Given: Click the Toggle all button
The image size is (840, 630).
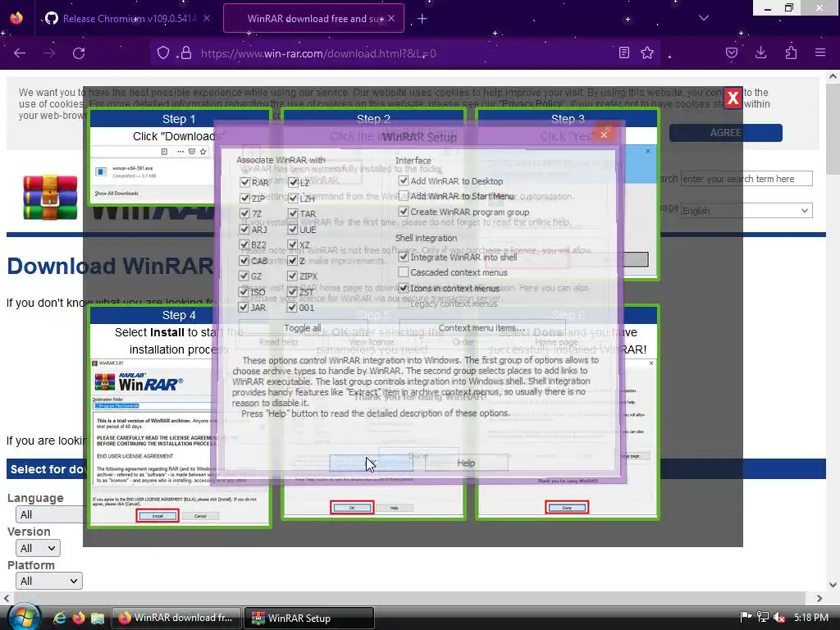Looking at the screenshot, I should (303, 328).
